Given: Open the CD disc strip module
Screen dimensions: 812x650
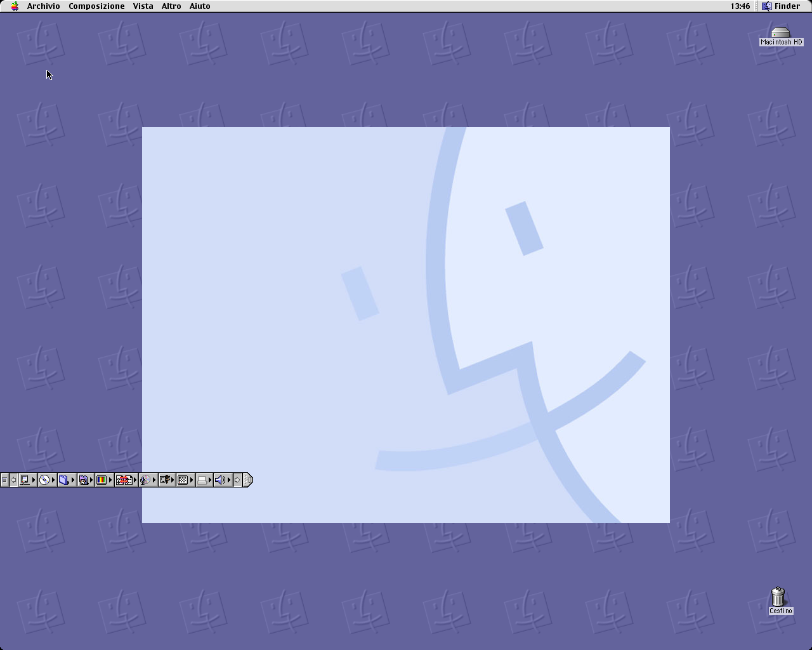Looking at the screenshot, I should click(47, 480).
